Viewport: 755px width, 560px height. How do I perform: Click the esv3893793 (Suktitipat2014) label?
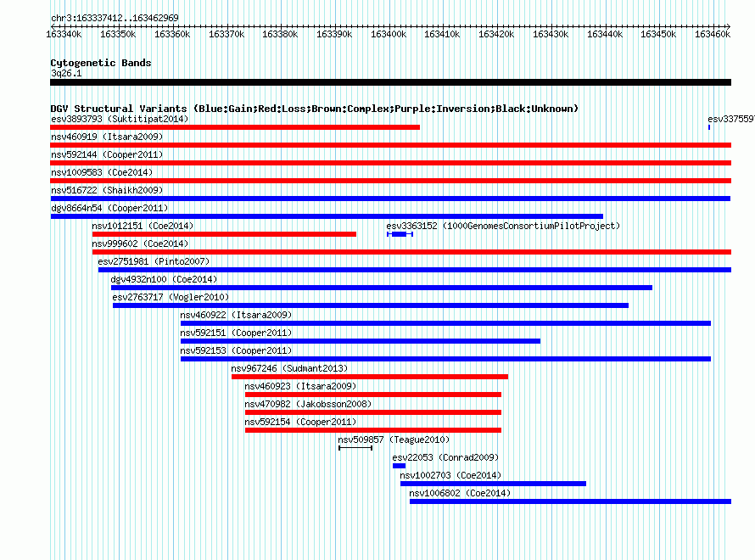[120, 119]
